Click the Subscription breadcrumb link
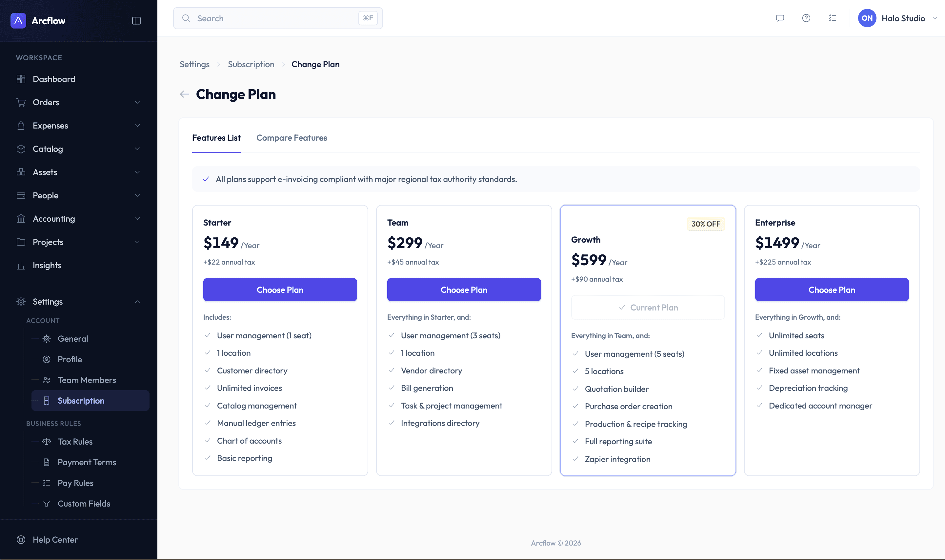 pos(251,65)
